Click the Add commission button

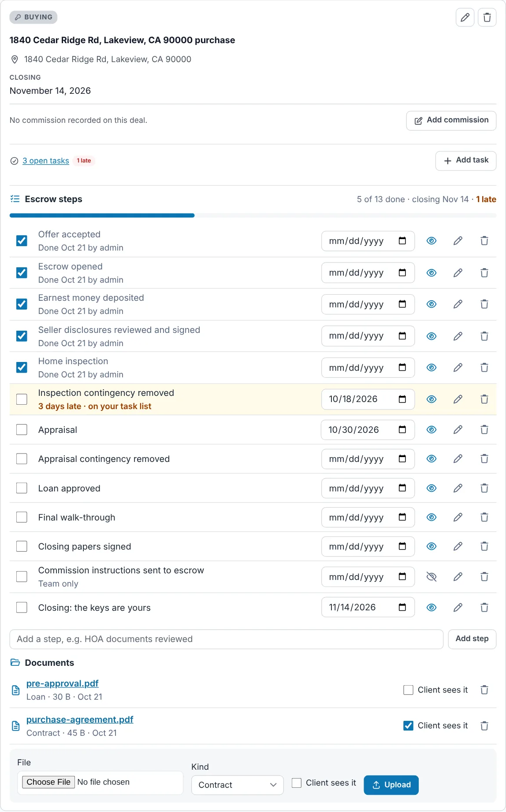[451, 120]
